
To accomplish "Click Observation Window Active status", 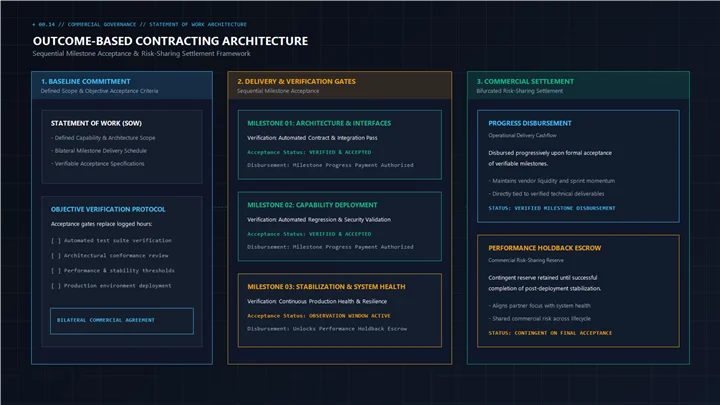I will 319,315.
